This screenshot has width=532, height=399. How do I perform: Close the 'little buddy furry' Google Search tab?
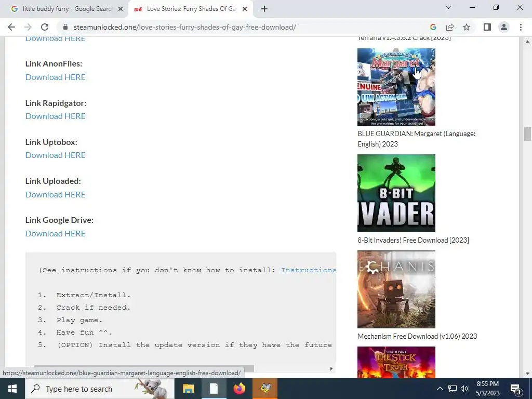[x=121, y=9]
